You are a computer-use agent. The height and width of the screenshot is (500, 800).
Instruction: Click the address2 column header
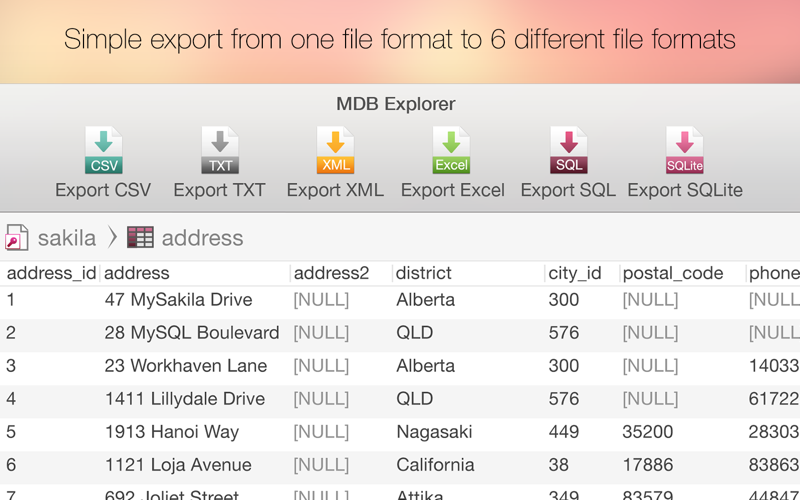(x=332, y=273)
